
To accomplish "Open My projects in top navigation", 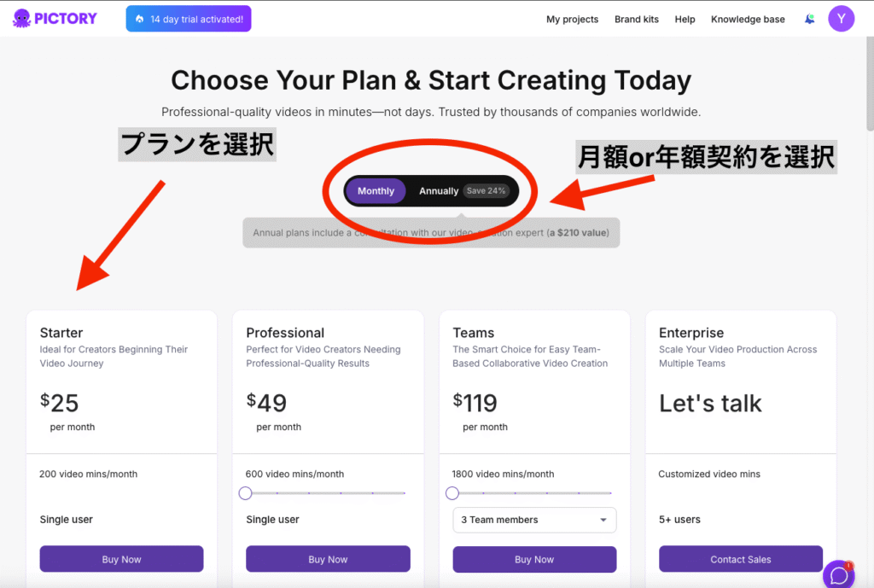I will pyautogui.click(x=572, y=19).
